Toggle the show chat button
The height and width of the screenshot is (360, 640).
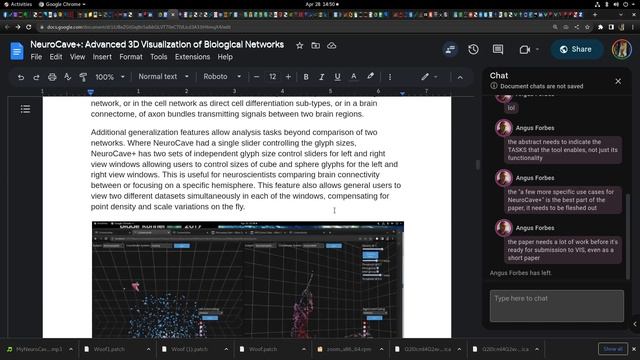point(450,49)
